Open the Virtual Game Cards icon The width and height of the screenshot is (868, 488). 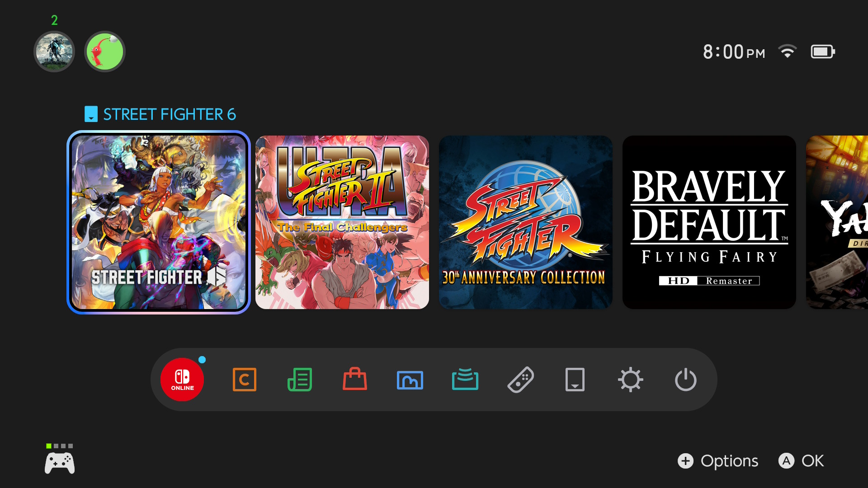pos(575,380)
